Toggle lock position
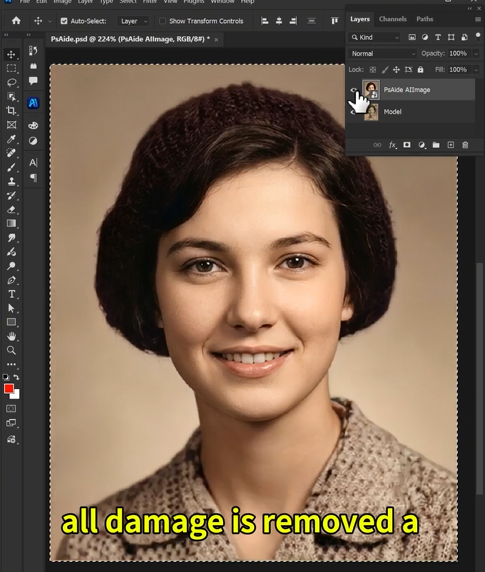 tap(396, 69)
